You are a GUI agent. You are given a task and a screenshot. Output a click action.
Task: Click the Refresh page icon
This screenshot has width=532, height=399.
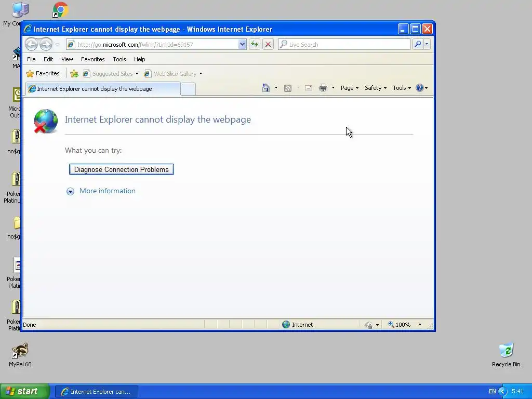coord(255,44)
